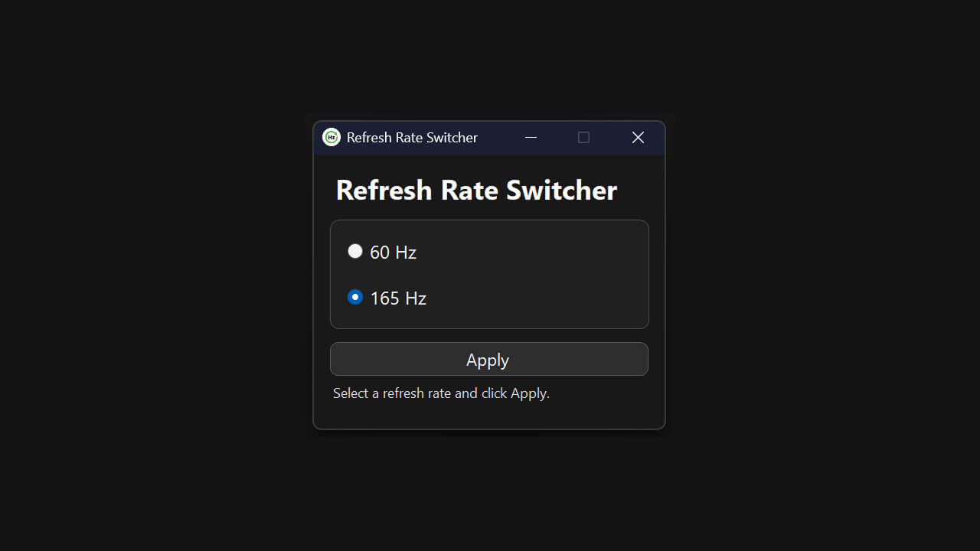
Task: Click the dark background outside the window
Action: click(153, 306)
